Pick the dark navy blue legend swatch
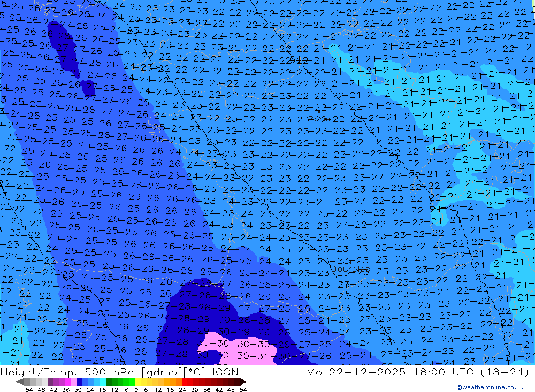This screenshot has height=392, width=535. point(79,382)
